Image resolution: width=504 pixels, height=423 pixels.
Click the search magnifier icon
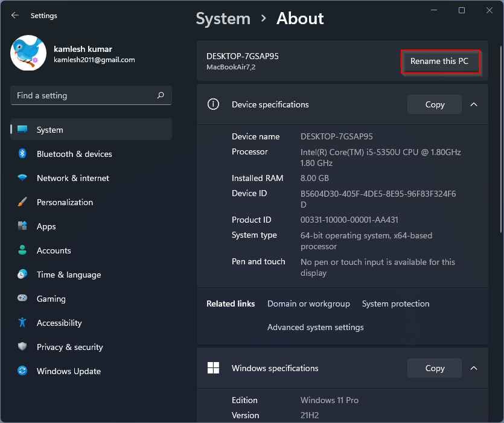point(160,95)
